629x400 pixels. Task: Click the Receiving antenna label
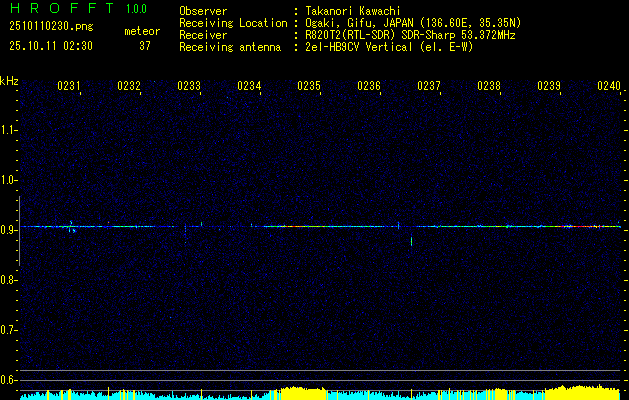coord(230,47)
